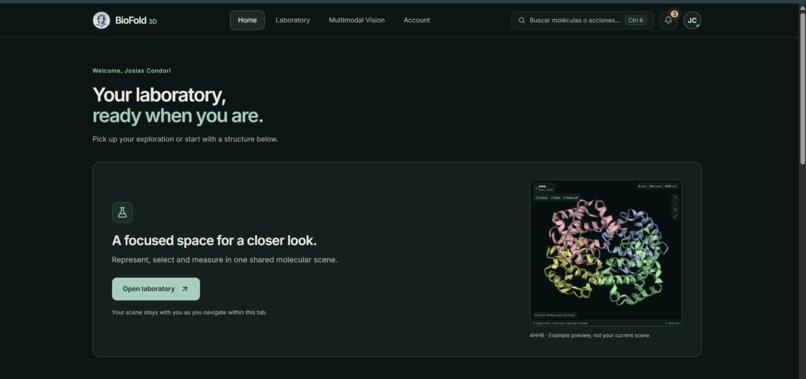Click the 'Represent, select and measure' description
This screenshot has height=379, width=806.
(225, 260)
